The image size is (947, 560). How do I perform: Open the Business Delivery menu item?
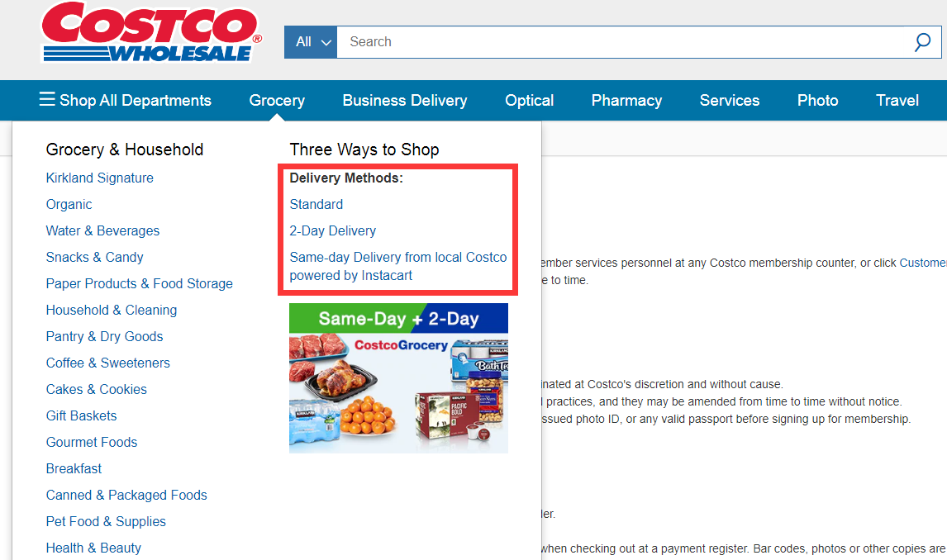tap(405, 100)
